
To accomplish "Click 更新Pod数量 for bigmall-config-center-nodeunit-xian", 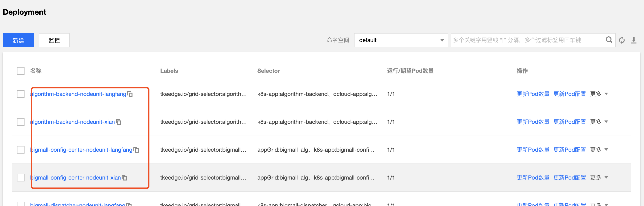I will click(533, 177).
